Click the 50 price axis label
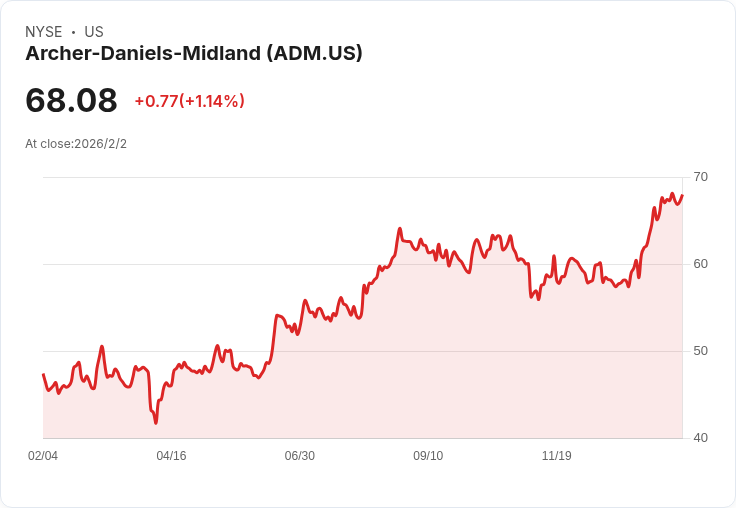Viewport: 736px width, 508px height. [x=700, y=351]
